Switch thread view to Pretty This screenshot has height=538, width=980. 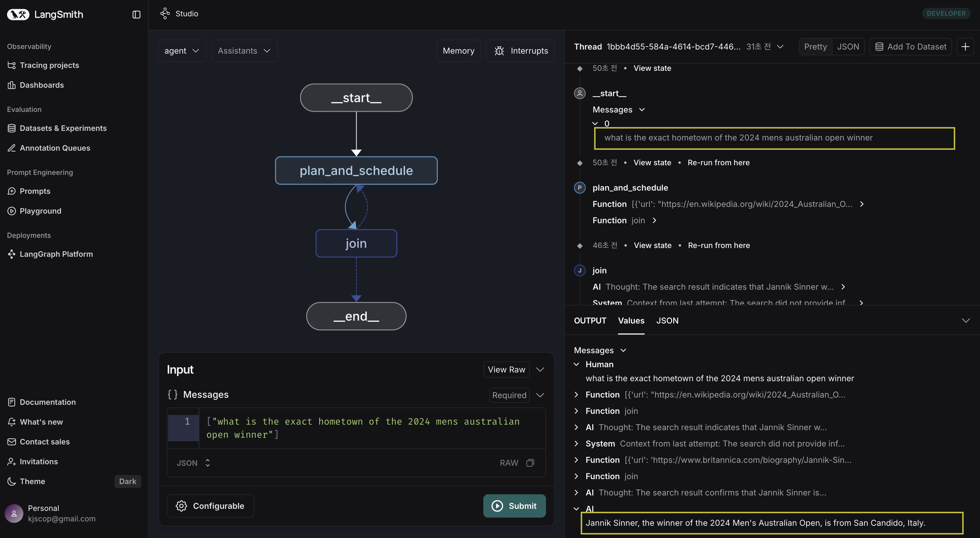(815, 46)
